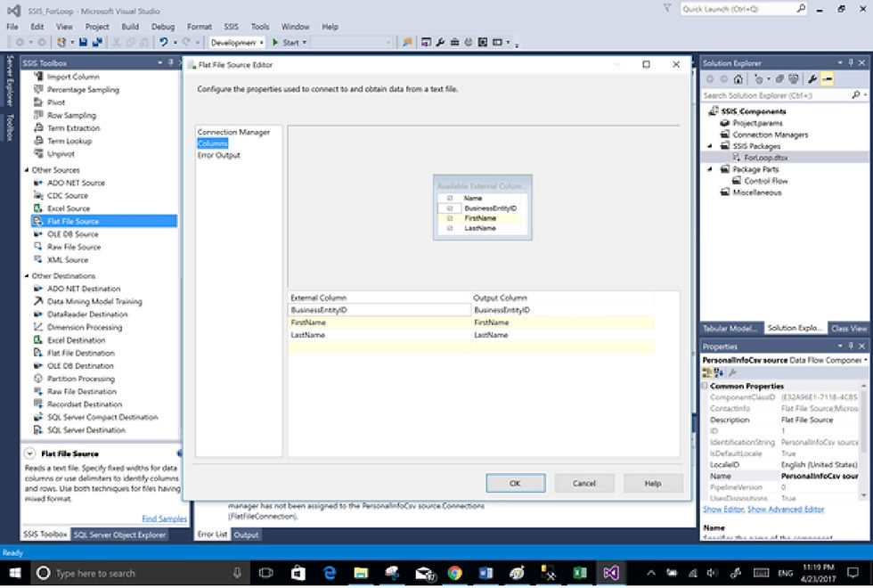Toggle the BusinessEntityID column checkbox
This screenshot has height=588, width=873.
[x=450, y=208]
